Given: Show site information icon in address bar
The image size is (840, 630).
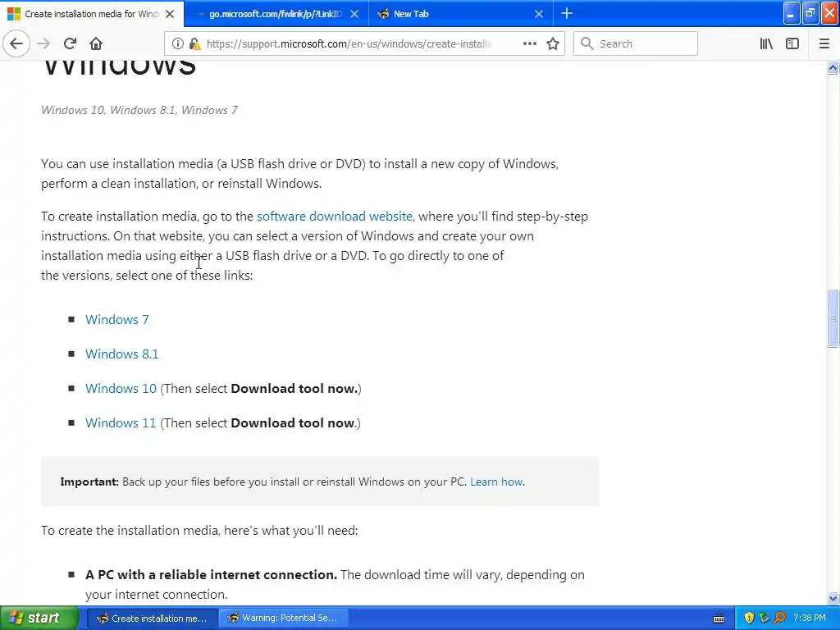Looking at the screenshot, I should (x=177, y=44).
